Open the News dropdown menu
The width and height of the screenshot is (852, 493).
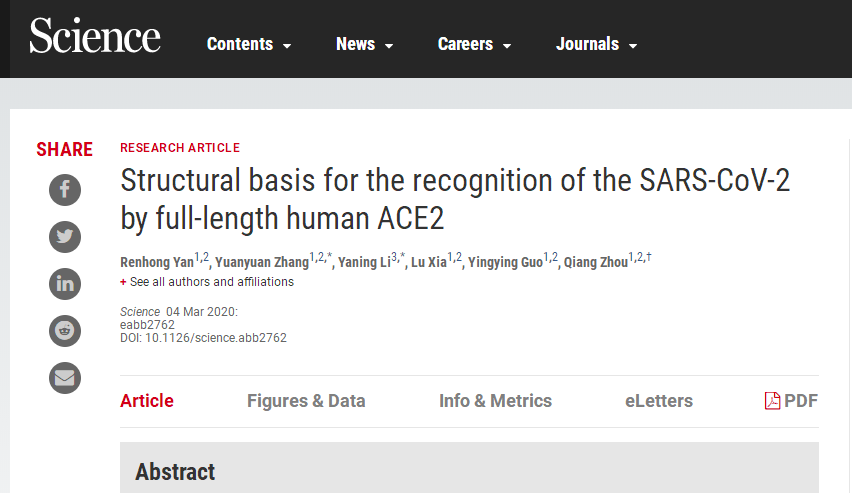[365, 44]
